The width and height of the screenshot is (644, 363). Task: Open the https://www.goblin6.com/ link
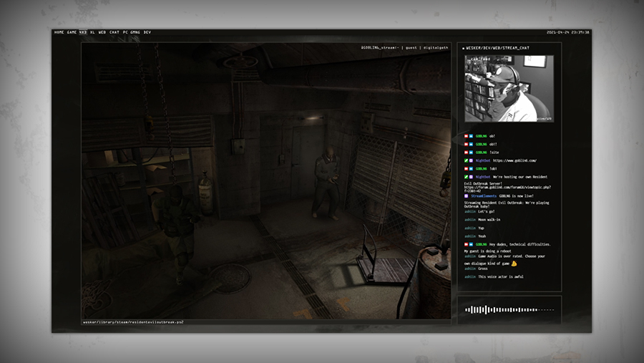click(514, 161)
